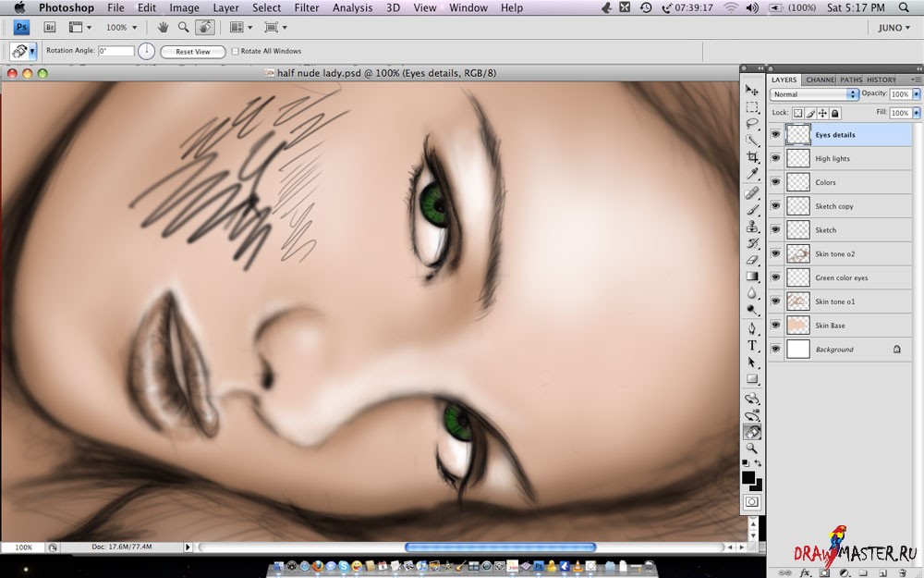Open the Analysis menu
Image resolution: width=924 pixels, height=578 pixels.
pos(352,7)
